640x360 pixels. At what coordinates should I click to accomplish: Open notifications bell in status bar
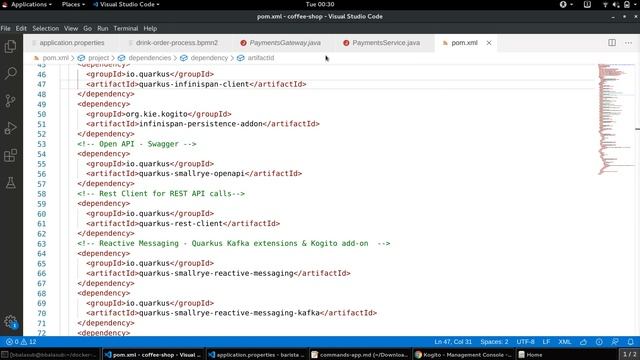coord(630,342)
